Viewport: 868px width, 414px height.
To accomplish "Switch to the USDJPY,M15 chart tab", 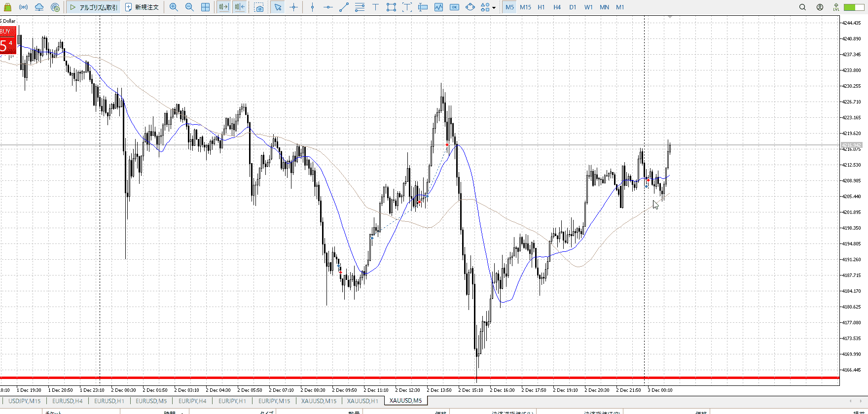I will click(25, 401).
